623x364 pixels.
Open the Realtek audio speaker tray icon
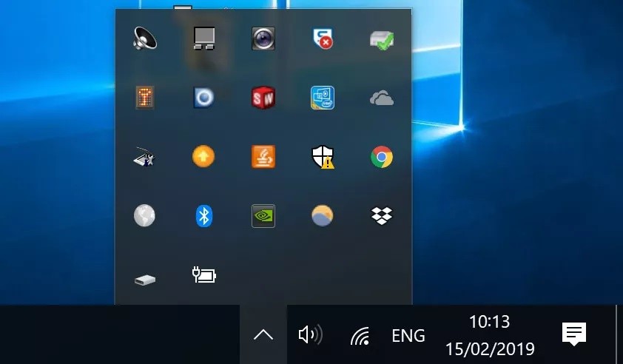(144, 38)
